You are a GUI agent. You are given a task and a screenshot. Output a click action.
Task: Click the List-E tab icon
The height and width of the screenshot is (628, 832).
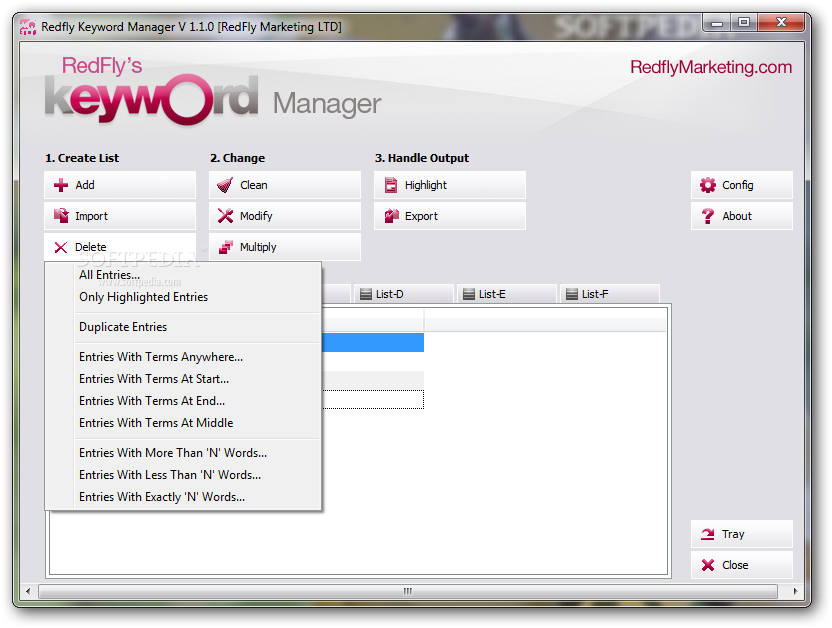(x=469, y=294)
